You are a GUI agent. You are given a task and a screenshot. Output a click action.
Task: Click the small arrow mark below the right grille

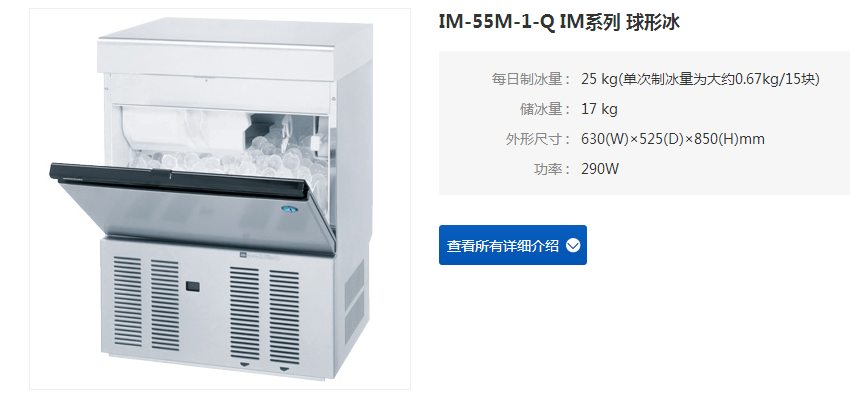point(284,369)
